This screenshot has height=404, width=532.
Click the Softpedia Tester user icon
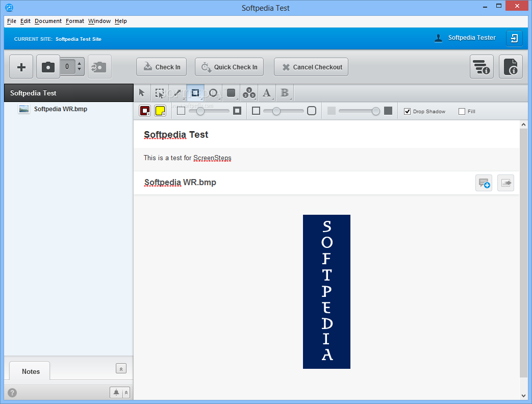[438, 38]
